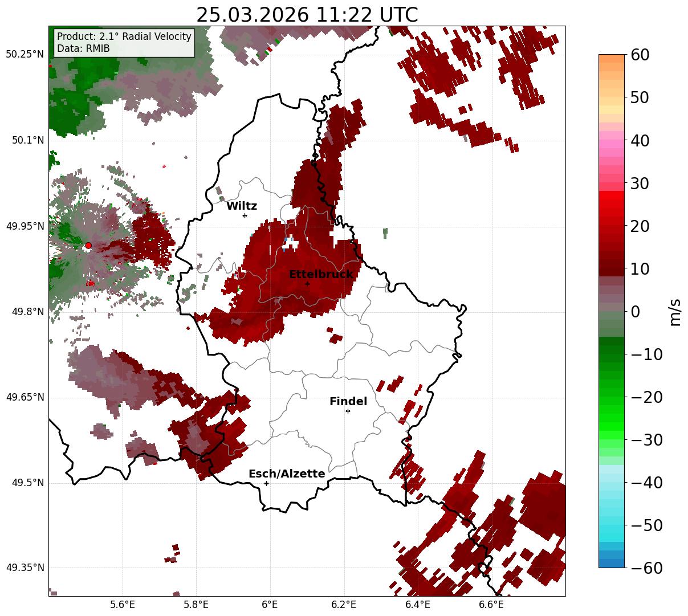Click the 'Findel' city label
The height and width of the screenshot is (616, 688).
(x=348, y=402)
